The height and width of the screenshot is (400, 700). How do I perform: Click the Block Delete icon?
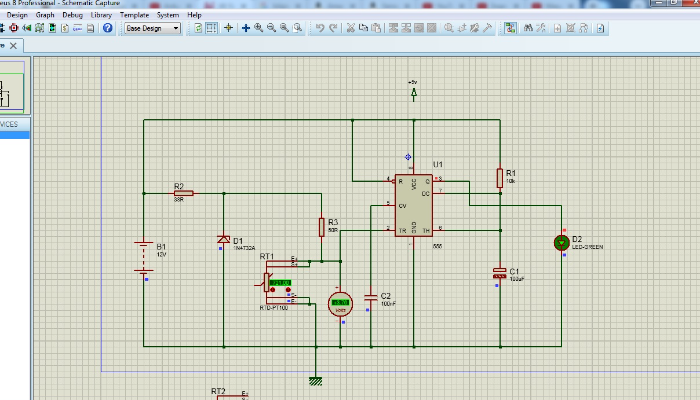coord(432,28)
